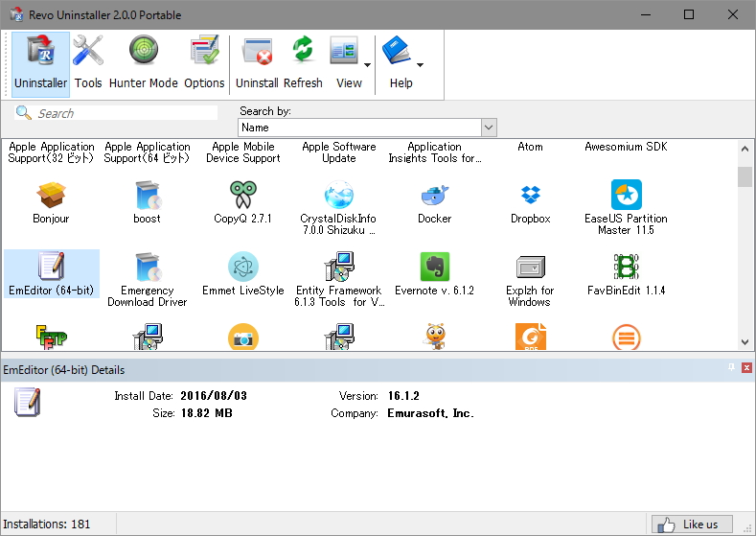Maximize the Revo Uninstaller window
Screen dimensions: 756x536
689,14
